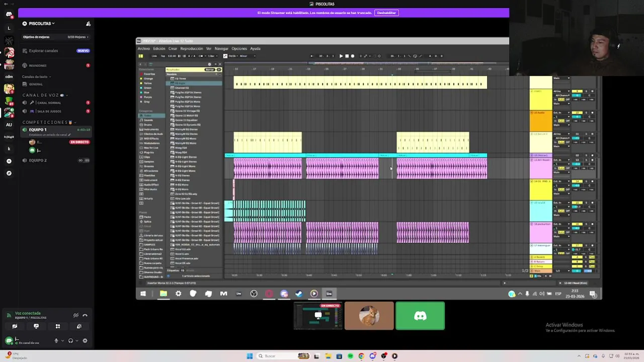The image size is (644, 362).
Task: Select the Vocal Presence.adv preset
Action: 185,258
